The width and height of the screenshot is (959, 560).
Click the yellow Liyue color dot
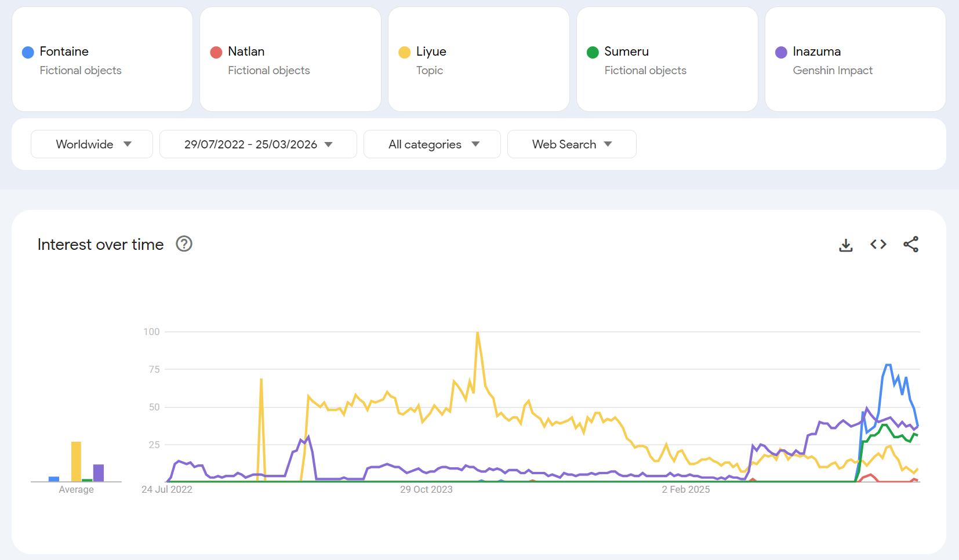pyautogui.click(x=405, y=53)
